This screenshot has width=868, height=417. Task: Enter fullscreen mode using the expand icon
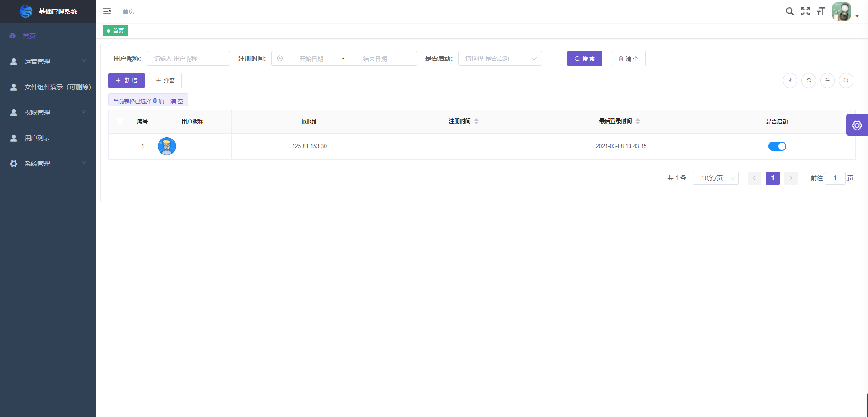806,11
